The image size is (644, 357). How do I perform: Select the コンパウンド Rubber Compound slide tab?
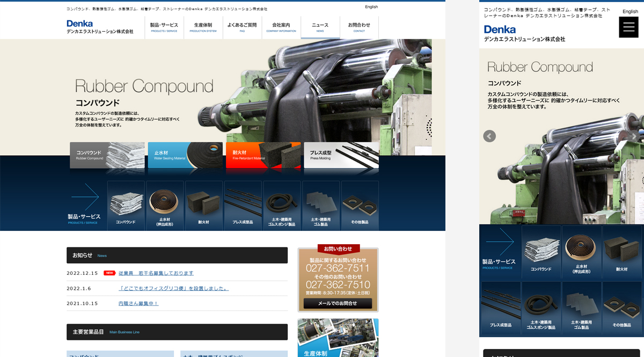pyautogui.click(x=107, y=155)
